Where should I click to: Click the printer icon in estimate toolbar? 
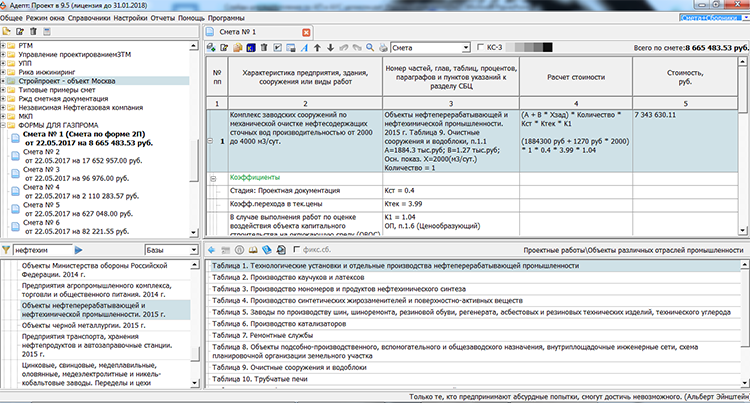[383, 47]
